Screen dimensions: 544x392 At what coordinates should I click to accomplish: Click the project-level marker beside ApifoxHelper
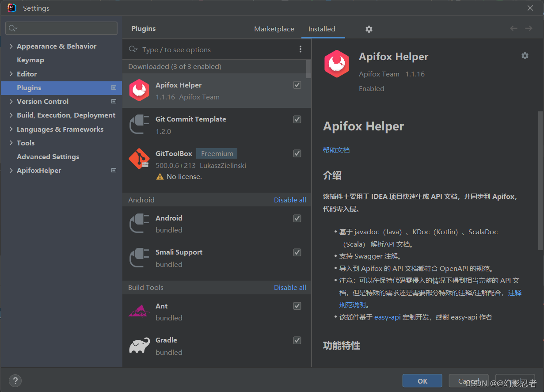coord(114,170)
